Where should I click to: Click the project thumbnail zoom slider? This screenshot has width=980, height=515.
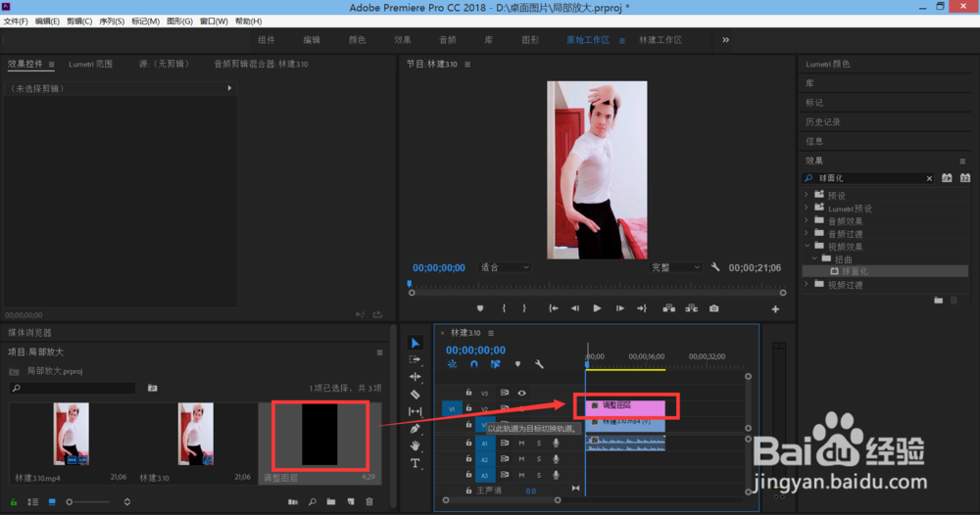[x=88, y=502]
